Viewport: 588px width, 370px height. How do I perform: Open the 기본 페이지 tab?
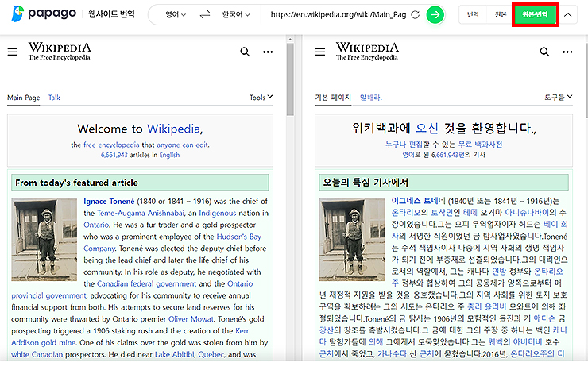[333, 98]
